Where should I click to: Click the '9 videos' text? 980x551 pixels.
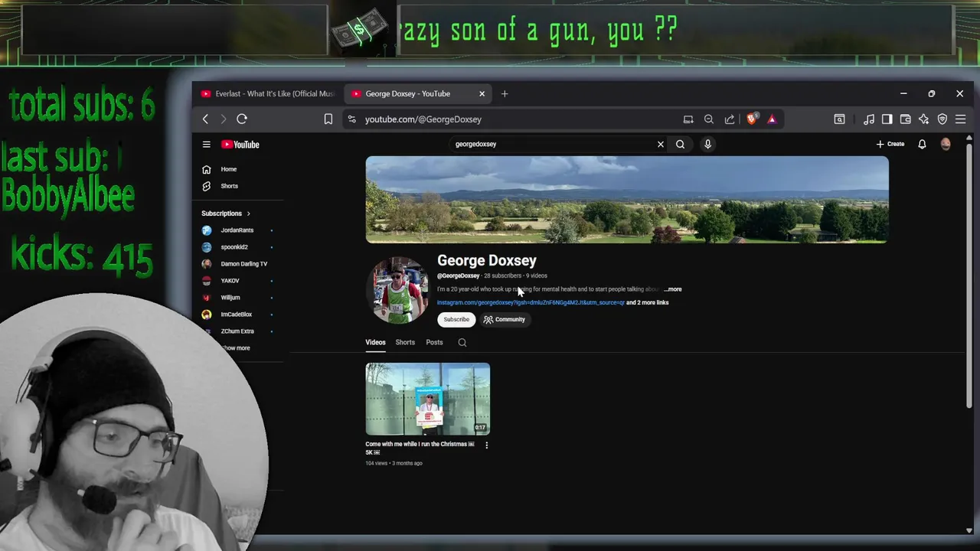[x=537, y=275]
